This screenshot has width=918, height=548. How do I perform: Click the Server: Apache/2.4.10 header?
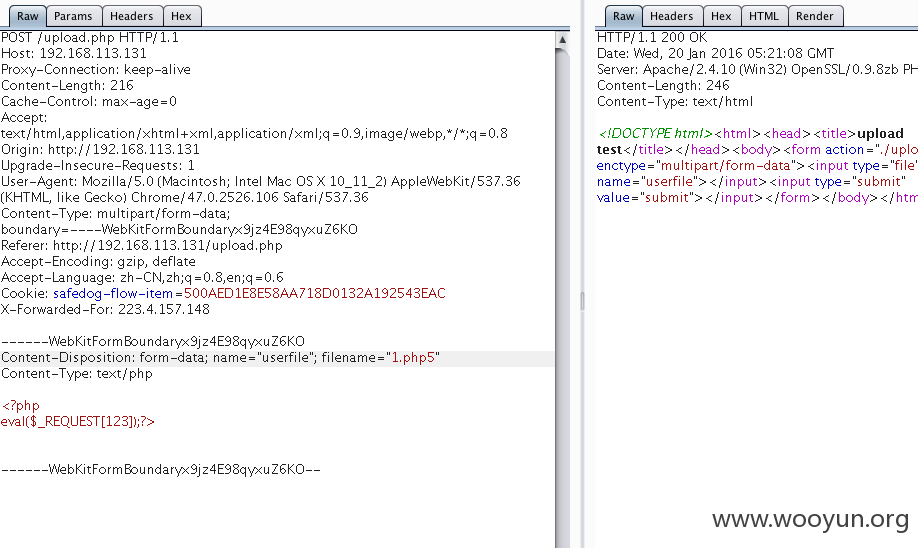pos(757,70)
